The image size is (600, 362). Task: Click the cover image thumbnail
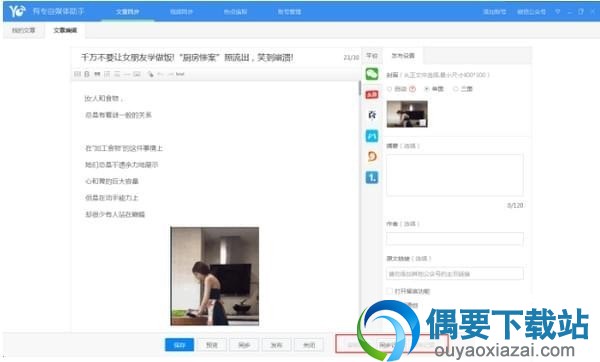[407, 114]
